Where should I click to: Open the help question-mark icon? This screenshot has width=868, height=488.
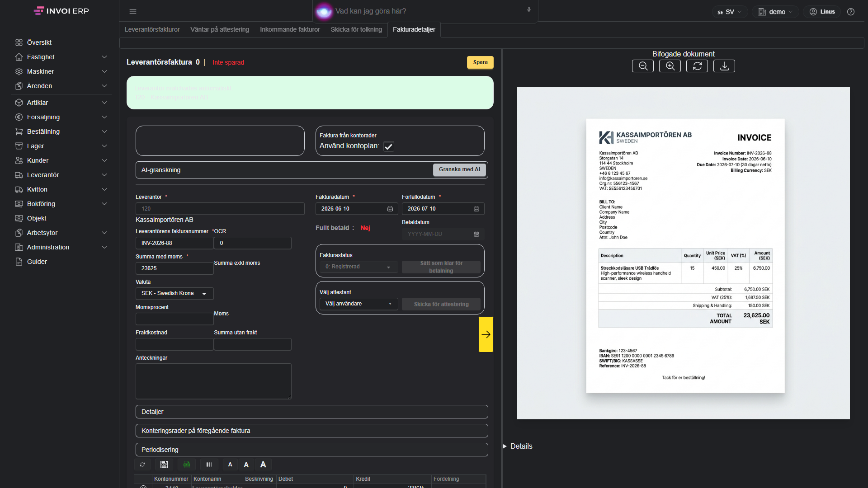click(x=851, y=12)
